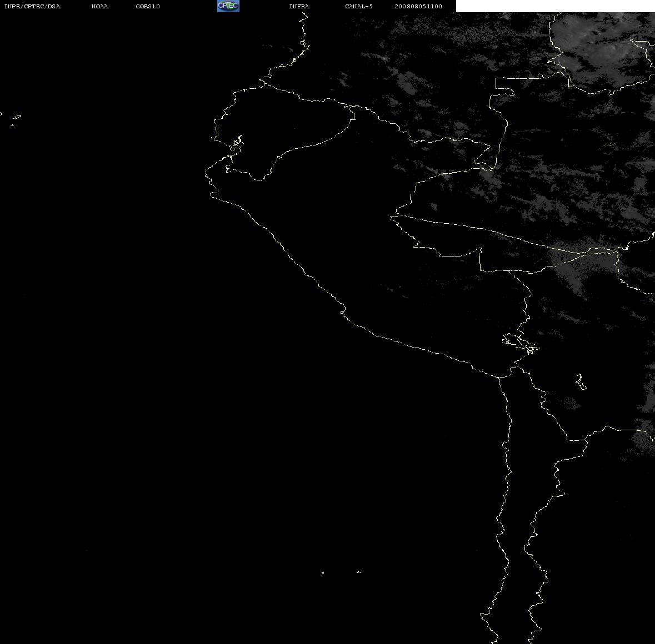
Task: Click the CPTEC logo in the header
Action: 228,6
